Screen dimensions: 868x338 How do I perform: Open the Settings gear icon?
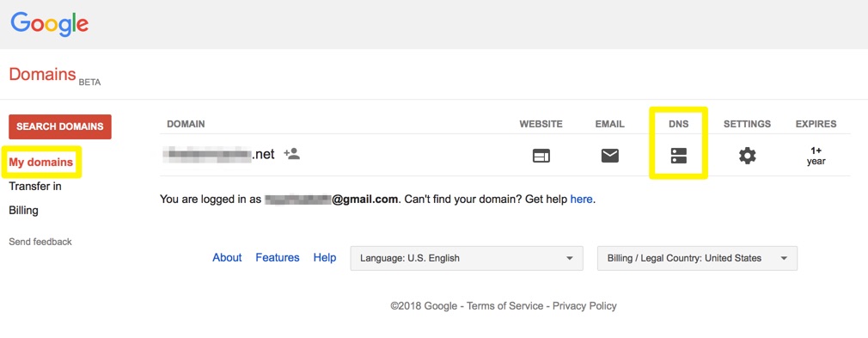(x=748, y=156)
